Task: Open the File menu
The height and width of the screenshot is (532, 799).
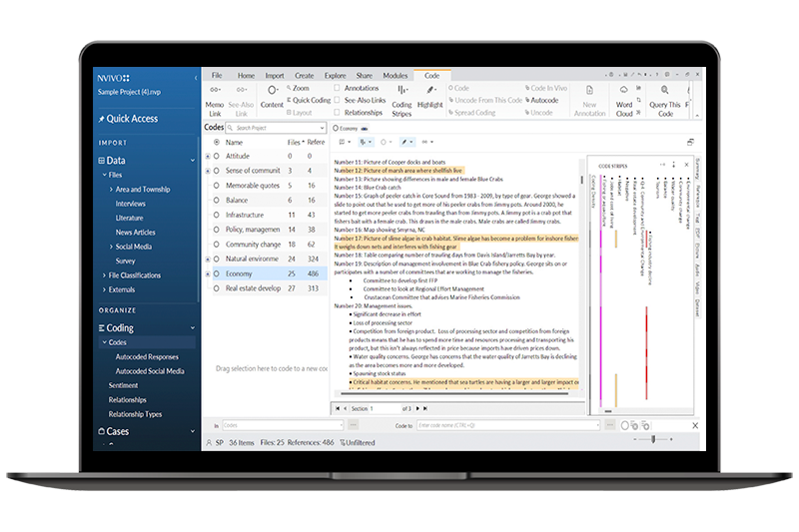Action: [x=217, y=75]
